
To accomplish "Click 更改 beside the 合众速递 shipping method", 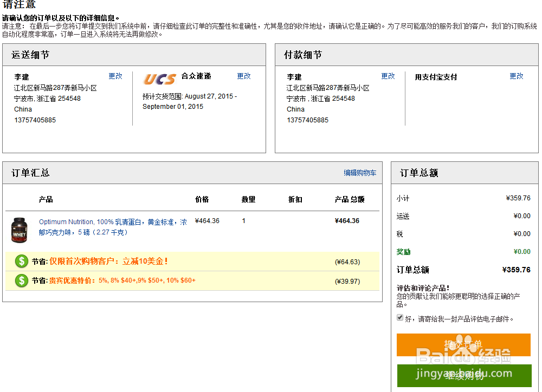I will (243, 76).
